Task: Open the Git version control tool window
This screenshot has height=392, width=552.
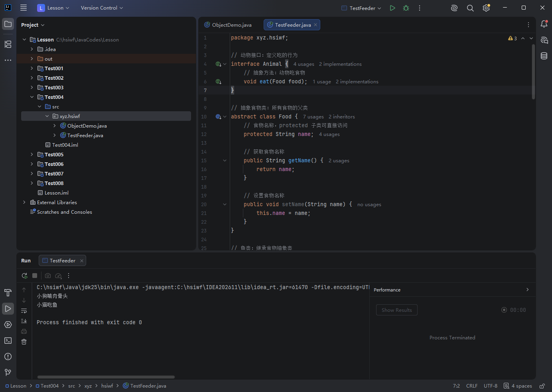Action: coord(8,372)
